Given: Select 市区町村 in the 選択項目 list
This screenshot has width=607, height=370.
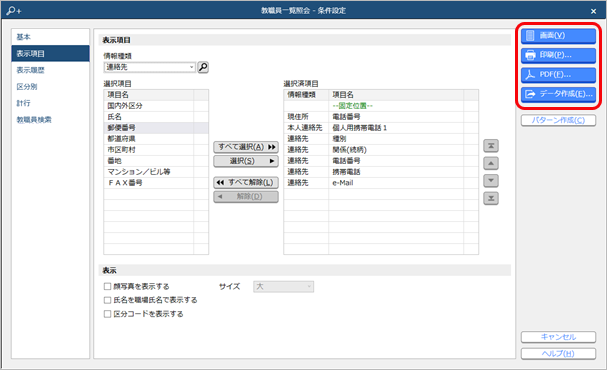Looking at the screenshot, I should pos(156,150).
